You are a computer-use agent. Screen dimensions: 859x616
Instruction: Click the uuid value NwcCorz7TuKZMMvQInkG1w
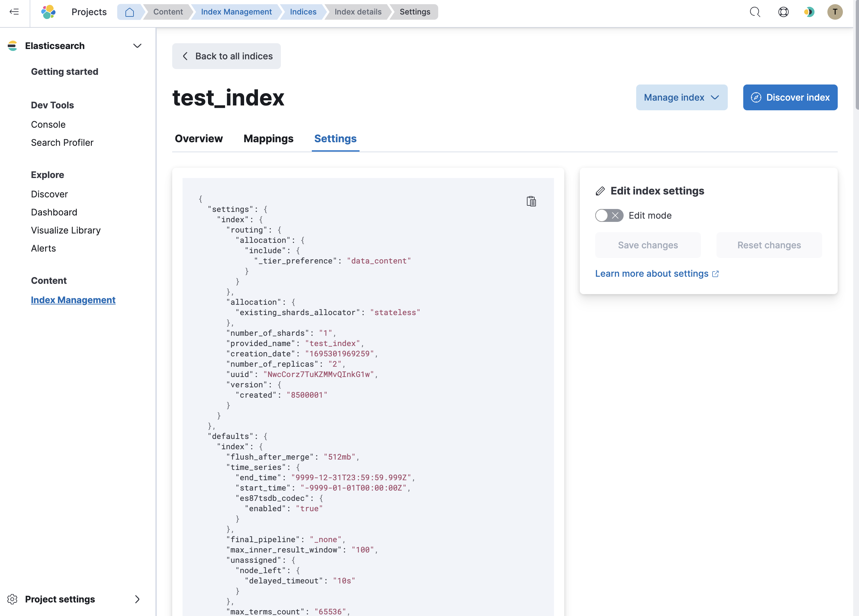pyautogui.click(x=319, y=374)
